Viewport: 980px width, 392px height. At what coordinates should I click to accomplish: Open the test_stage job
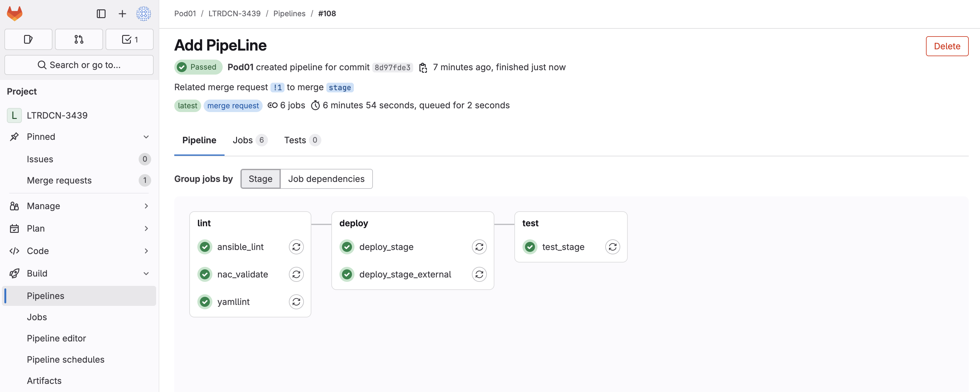[563, 247]
